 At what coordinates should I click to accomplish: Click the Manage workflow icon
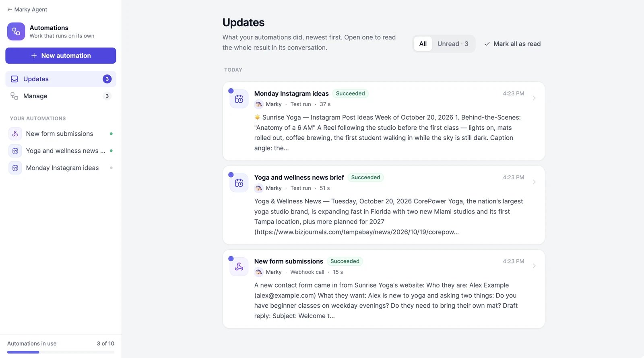14,96
